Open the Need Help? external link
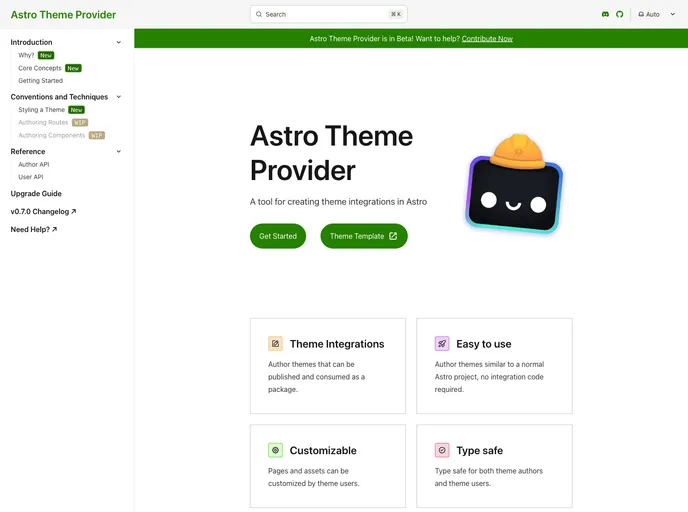The width and height of the screenshot is (688, 512). pyautogui.click(x=34, y=229)
